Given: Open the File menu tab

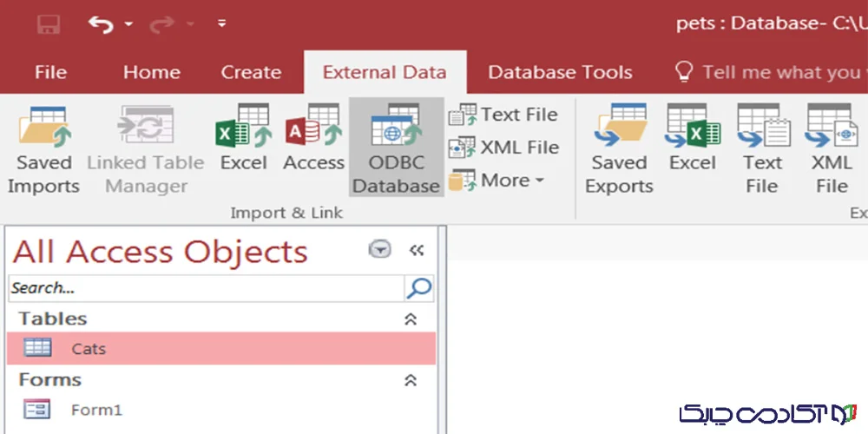Looking at the screenshot, I should 50,73.
